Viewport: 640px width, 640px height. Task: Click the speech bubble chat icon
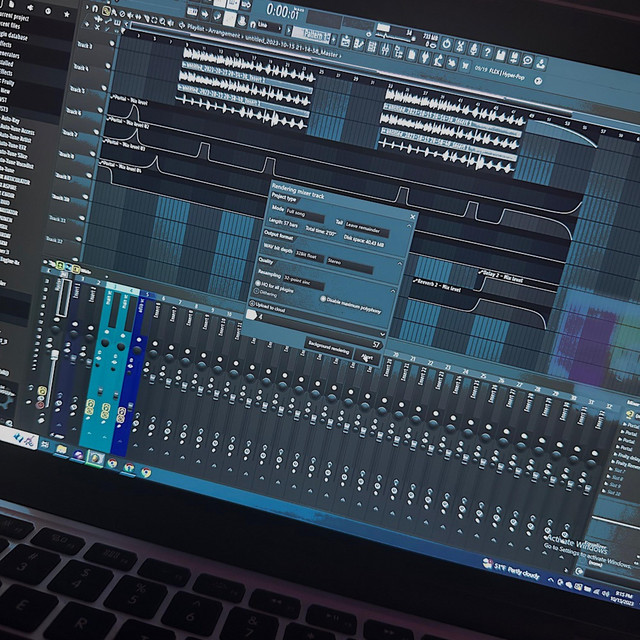pyautogui.click(x=528, y=60)
